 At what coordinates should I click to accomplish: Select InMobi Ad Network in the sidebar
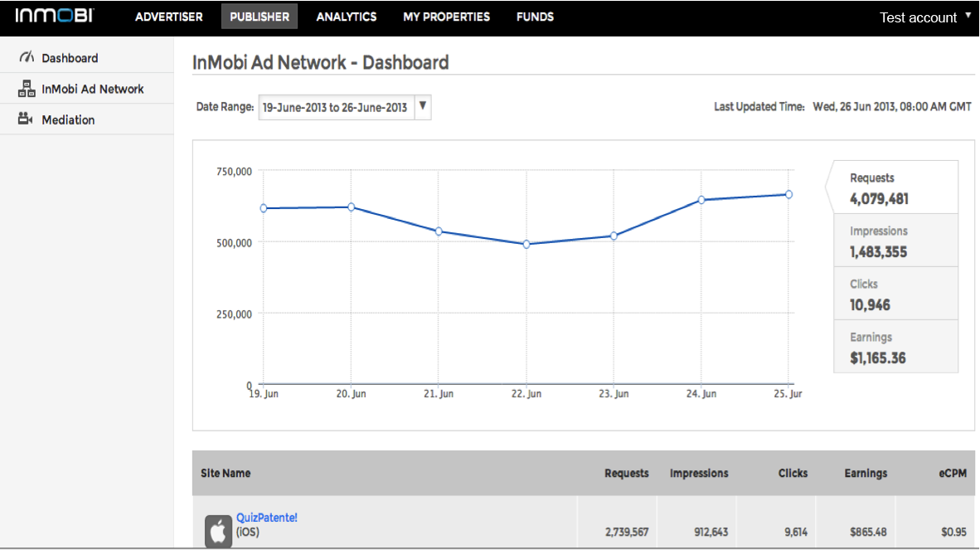pyautogui.click(x=87, y=89)
